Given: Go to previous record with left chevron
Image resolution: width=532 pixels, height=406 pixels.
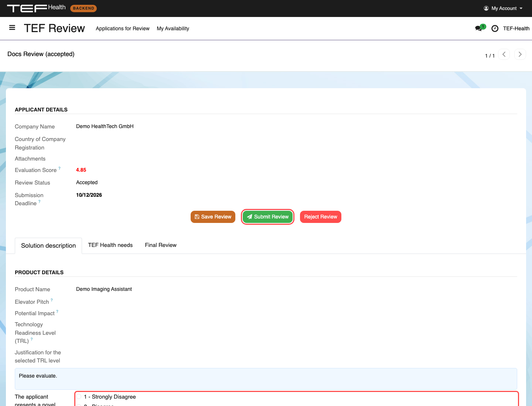Looking at the screenshot, I should tap(504, 54).
